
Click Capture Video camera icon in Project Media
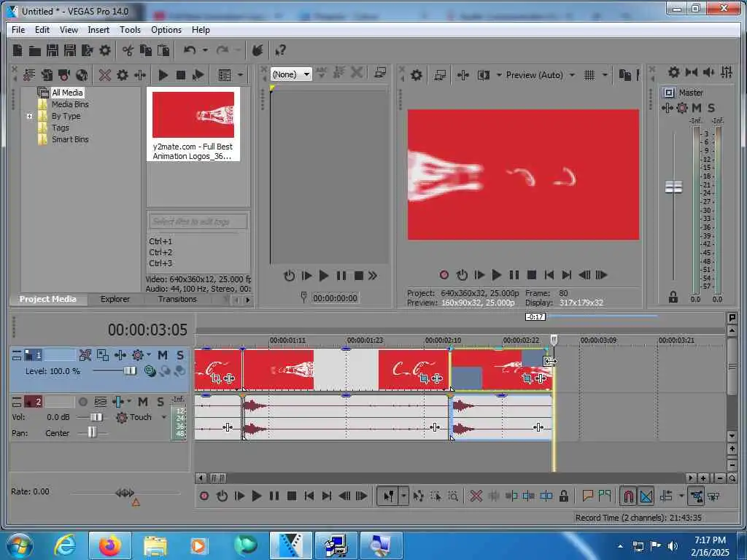coord(64,75)
